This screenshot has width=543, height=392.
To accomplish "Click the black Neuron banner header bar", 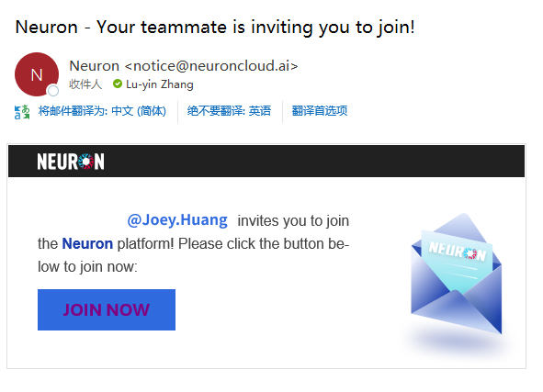I will (266, 162).
